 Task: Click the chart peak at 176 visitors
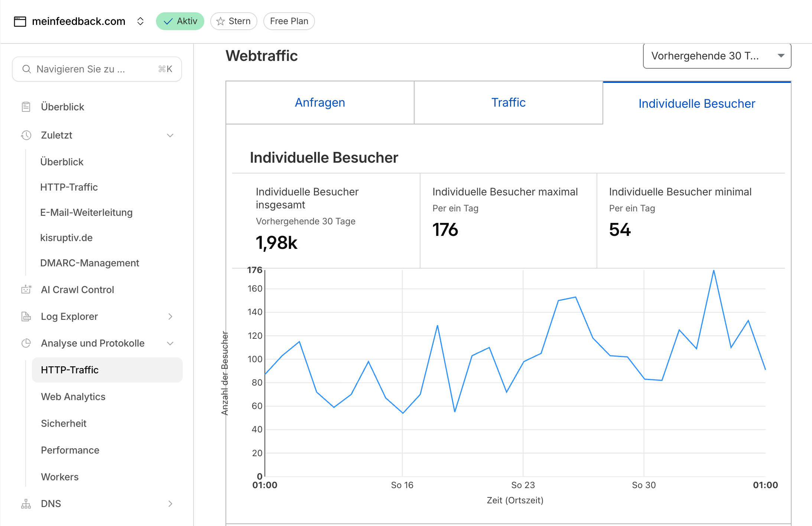(x=714, y=271)
